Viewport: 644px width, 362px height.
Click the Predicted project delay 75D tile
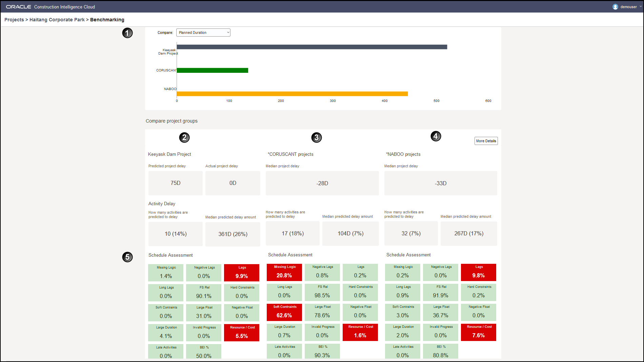click(175, 183)
